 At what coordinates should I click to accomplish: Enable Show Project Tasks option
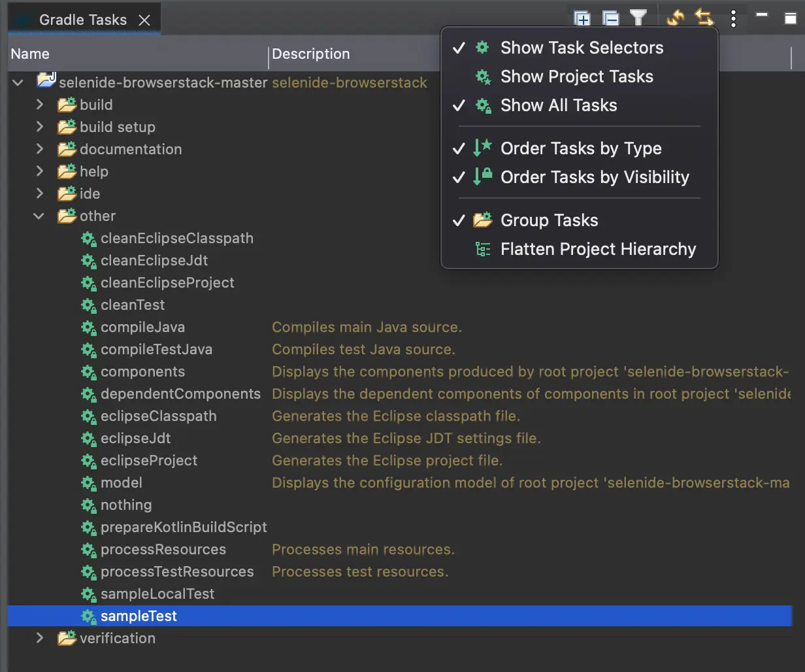pyautogui.click(x=576, y=76)
